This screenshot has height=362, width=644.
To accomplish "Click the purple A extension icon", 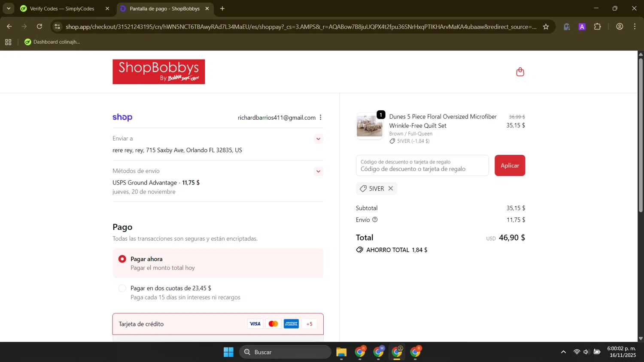I will (582, 27).
